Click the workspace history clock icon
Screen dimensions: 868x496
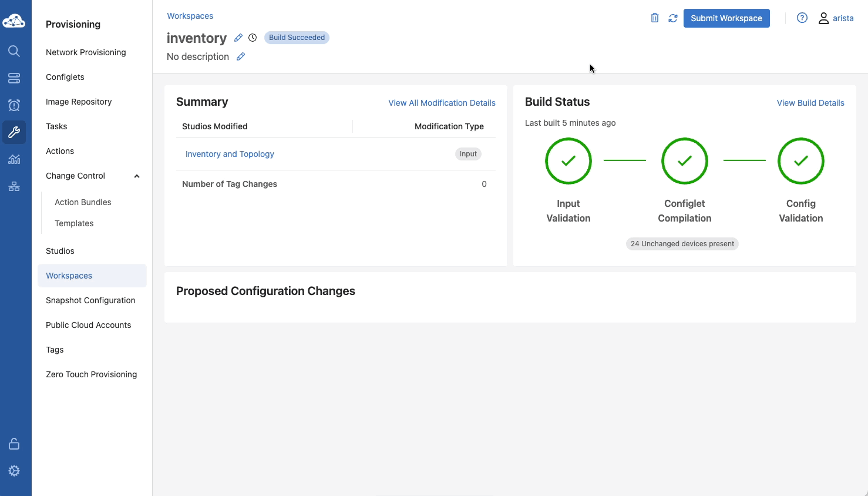253,38
